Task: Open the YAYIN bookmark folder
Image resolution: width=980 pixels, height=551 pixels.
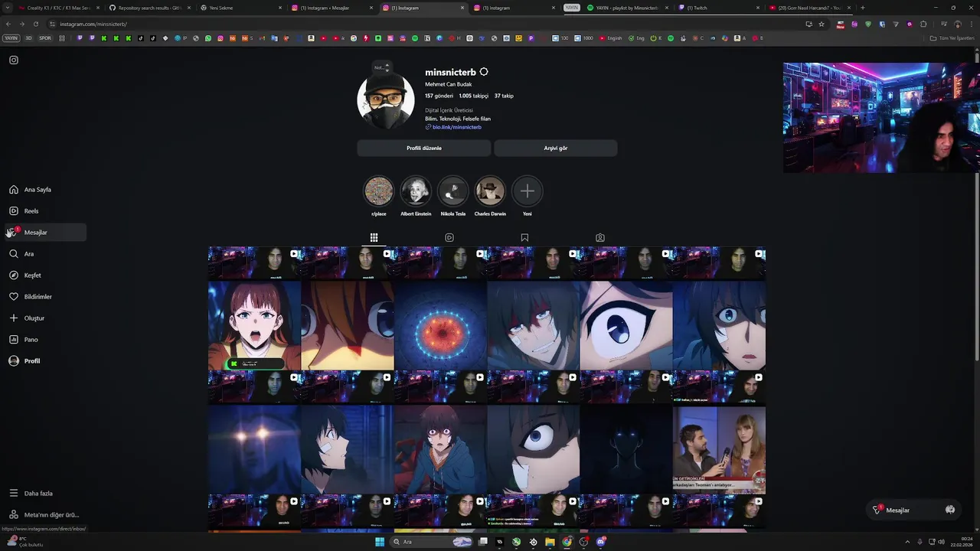Action: pos(11,37)
